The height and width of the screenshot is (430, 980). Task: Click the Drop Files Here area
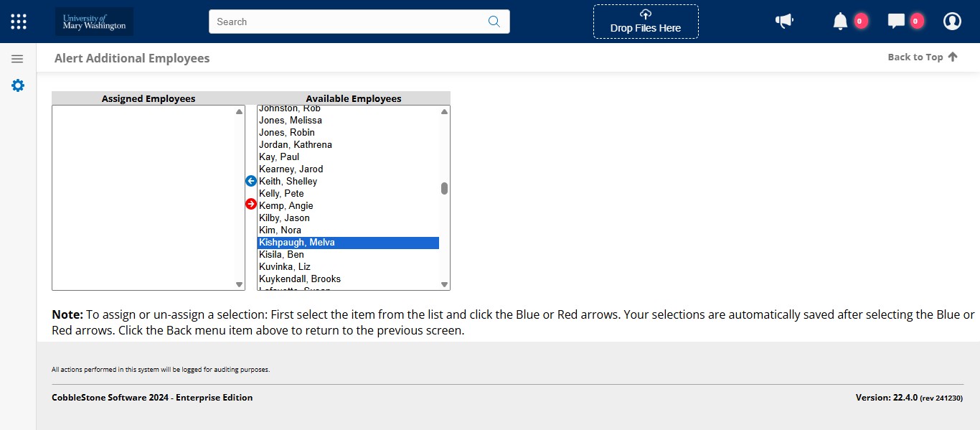[645, 22]
